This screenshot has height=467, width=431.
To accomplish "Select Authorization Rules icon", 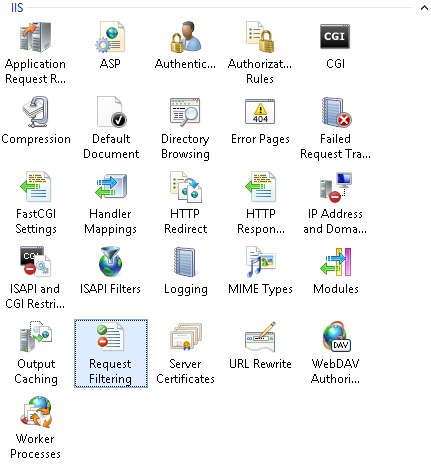I will coord(260,53).
